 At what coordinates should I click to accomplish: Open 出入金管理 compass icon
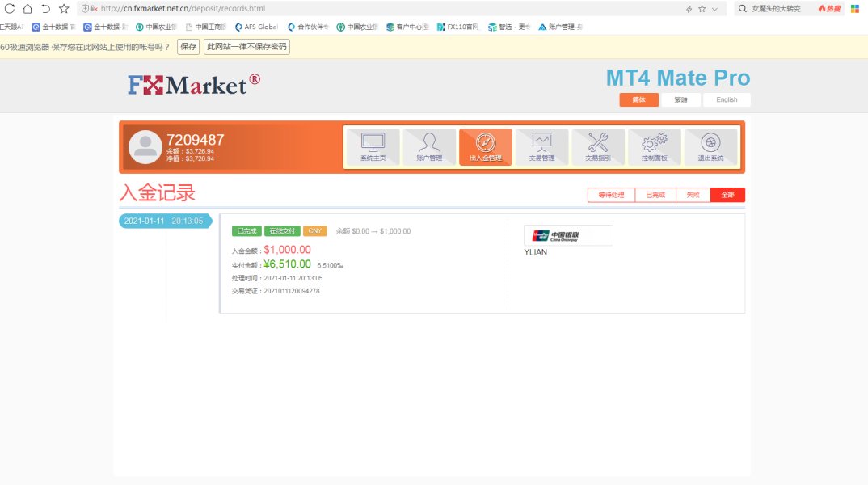[x=486, y=147]
